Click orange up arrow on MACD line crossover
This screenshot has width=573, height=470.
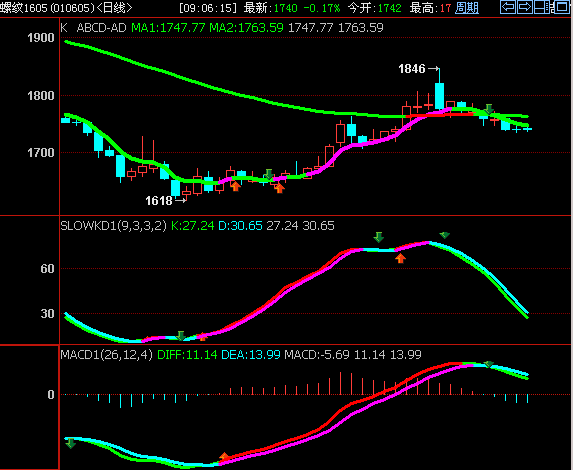224,456
